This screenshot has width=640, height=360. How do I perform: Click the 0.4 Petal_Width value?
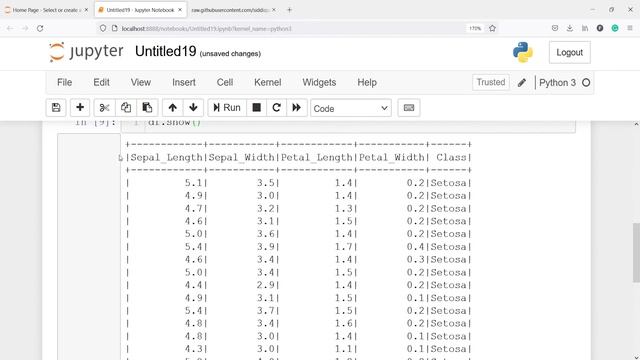pos(416,247)
